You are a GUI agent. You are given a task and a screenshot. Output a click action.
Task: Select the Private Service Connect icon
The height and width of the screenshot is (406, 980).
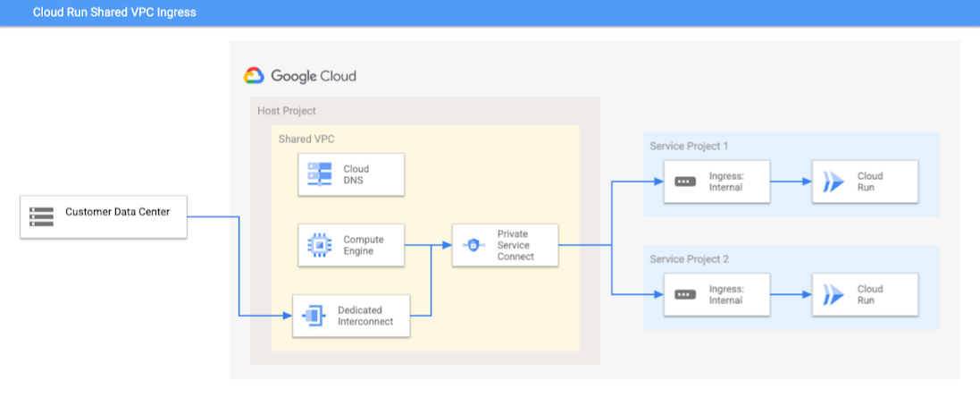click(473, 245)
